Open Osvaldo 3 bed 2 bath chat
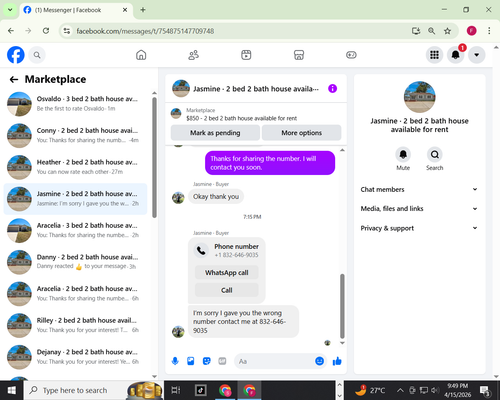Screen dimensions: 500x400 (x=75, y=104)
